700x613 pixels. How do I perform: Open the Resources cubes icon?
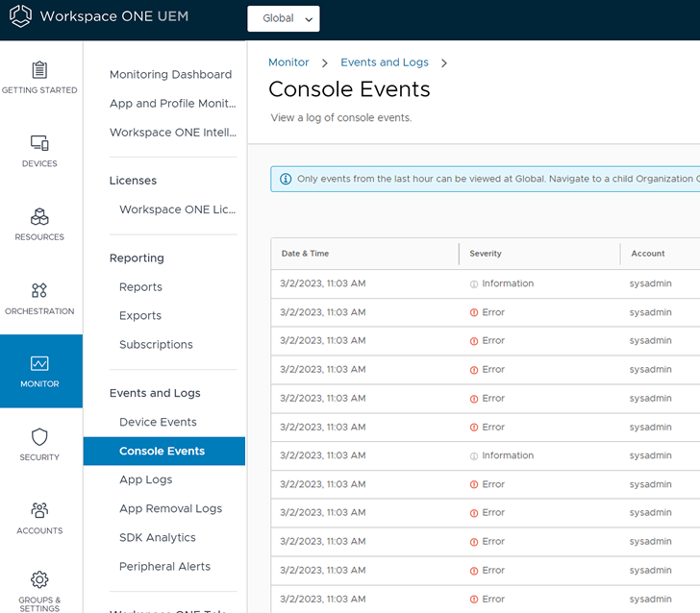tap(39, 217)
